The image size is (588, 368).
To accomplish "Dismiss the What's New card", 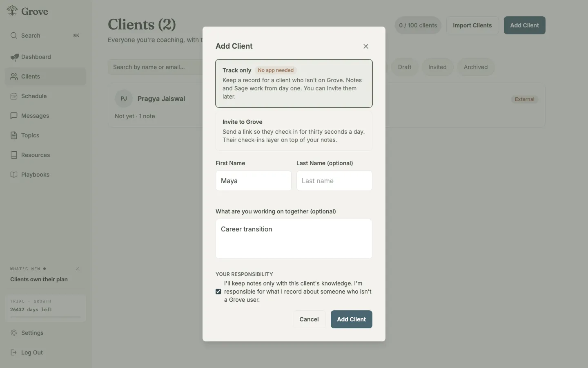I will tap(78, 269).
